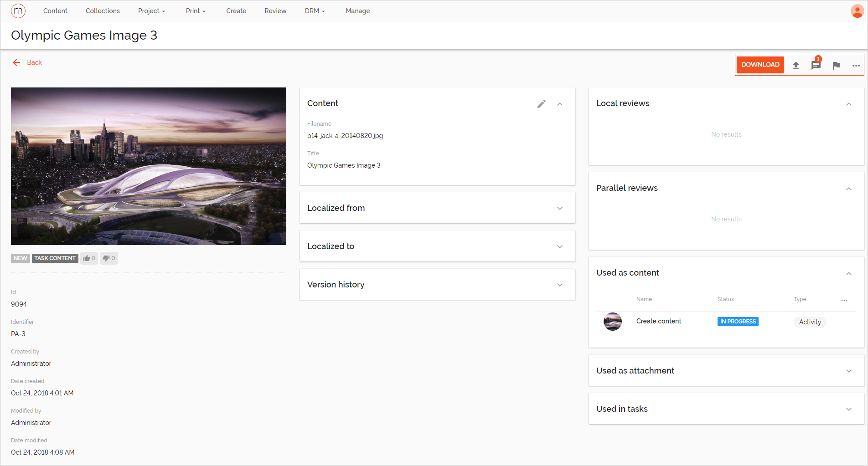Screen dimensions: 868x466
Task: Toggle the flag on this asset
Action: [x=836, y=65]
